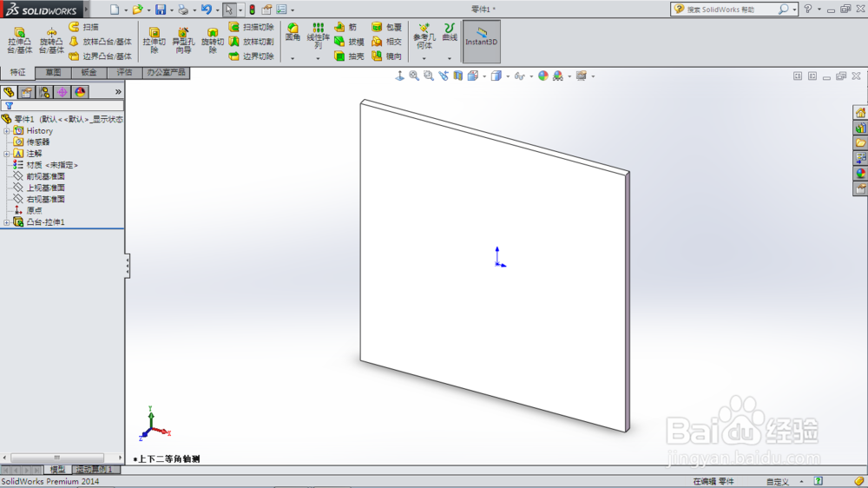Viewport: 868px width, 488px height.
Task: Switch to the Office Products (办公室产品) tab
Action: click(166, 73)
